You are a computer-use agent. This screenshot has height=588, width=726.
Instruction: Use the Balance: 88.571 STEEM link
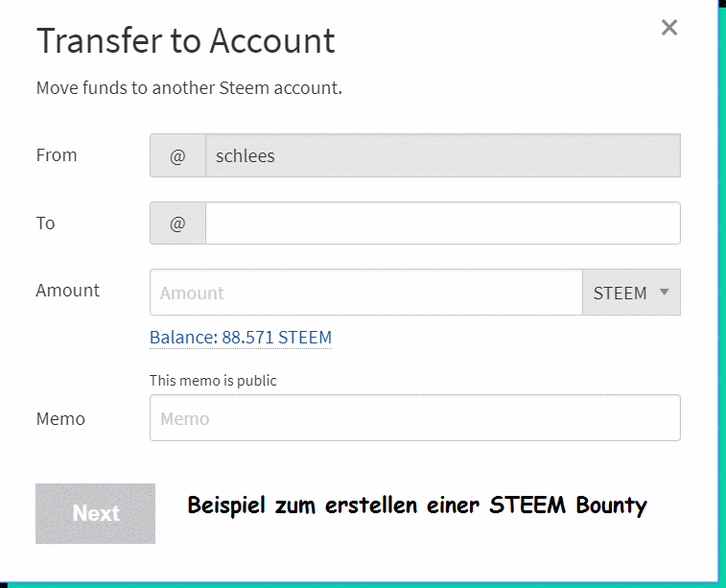pyautogui.click(x=241, y=337)
